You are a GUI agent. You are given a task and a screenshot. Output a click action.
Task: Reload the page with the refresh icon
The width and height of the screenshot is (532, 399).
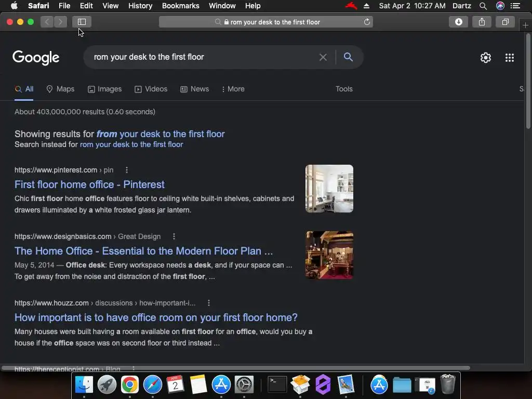pos(367,22)
